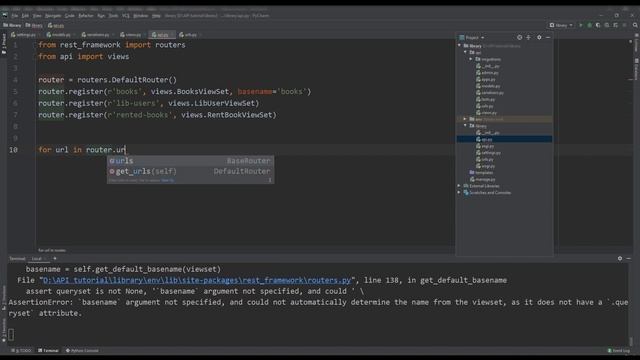Choose 'get_urls(self)' autocomplete suggestion
This screenshot has height=360, width=640.
[190, 171]
